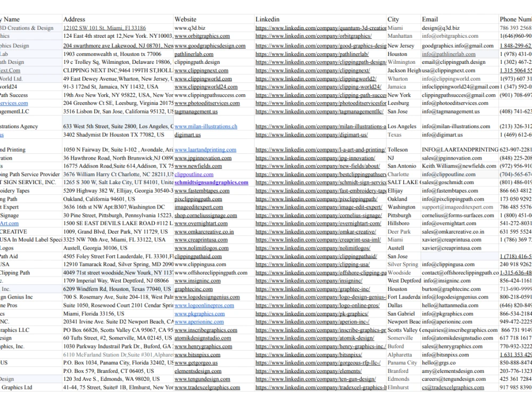Select the city cell 'Silver Spring'
The height and width of the screenshot is (399, 532).
coord(404,264)
